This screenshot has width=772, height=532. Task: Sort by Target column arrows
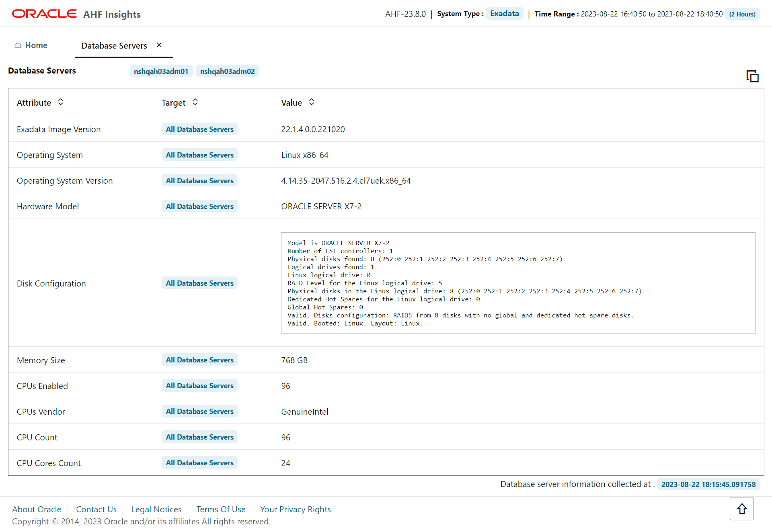click(x=195, y=102)
